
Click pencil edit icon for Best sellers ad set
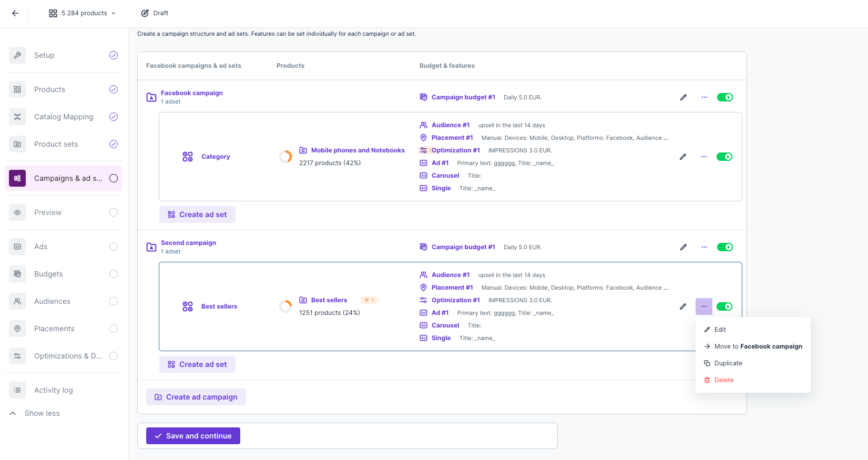682,306
